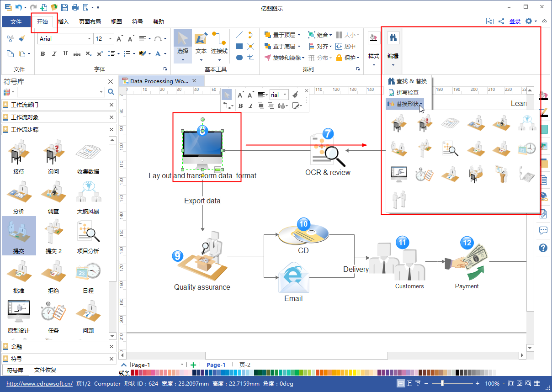This screenshot has width=552, height=392.
Task: Run 拼写检查 spell check
Action: point(403,92)
